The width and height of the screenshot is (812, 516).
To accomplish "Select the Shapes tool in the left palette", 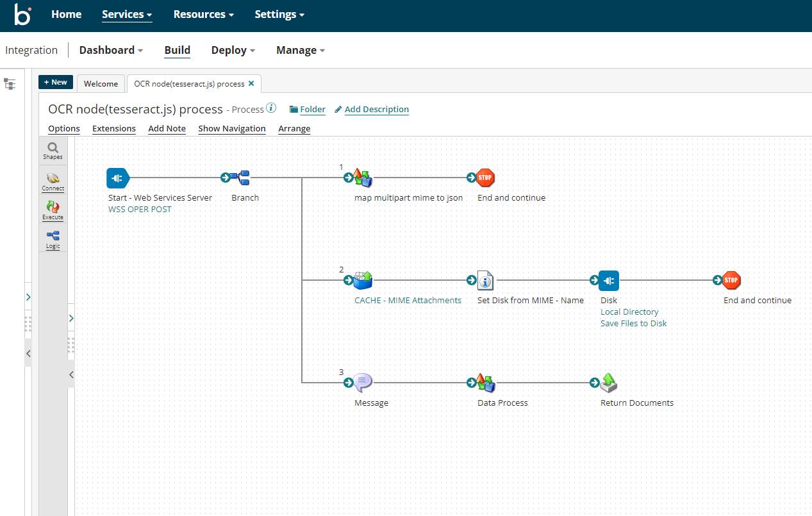I will click(x=52, y=150).
